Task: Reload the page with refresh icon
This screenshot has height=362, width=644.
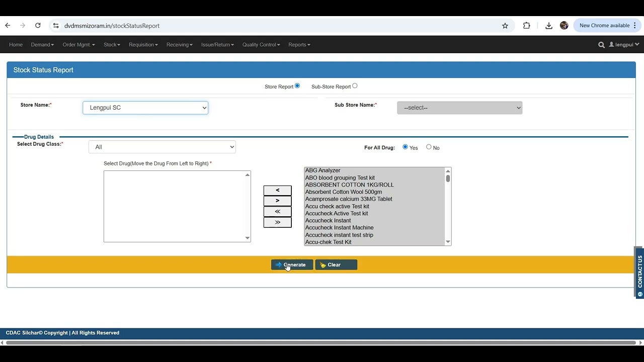Action: pos(38,26)
